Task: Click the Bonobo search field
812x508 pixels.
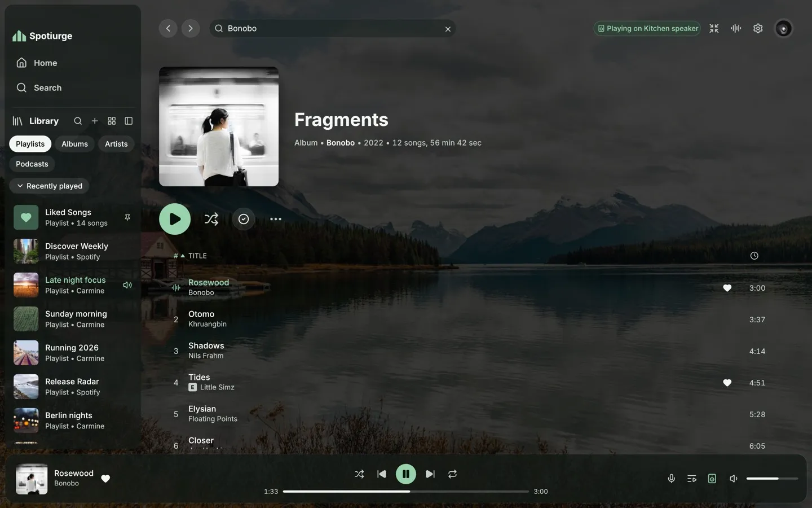Action: [333, 28]
